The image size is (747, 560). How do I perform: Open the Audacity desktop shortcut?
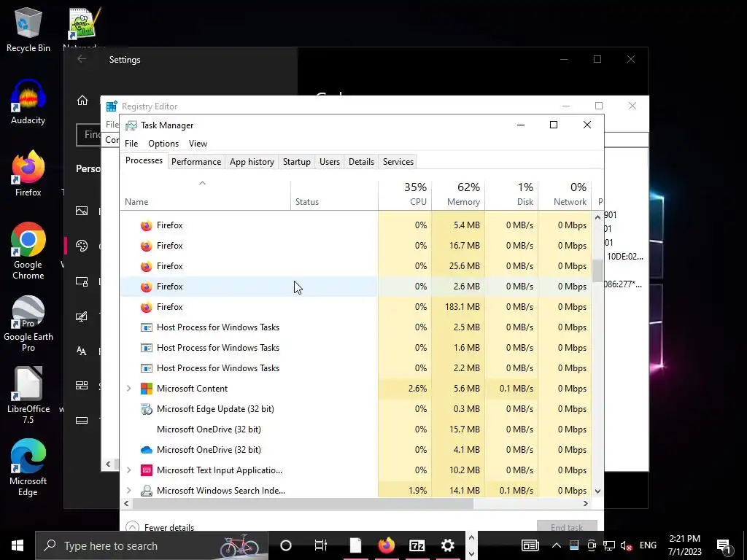click(28, 102)
